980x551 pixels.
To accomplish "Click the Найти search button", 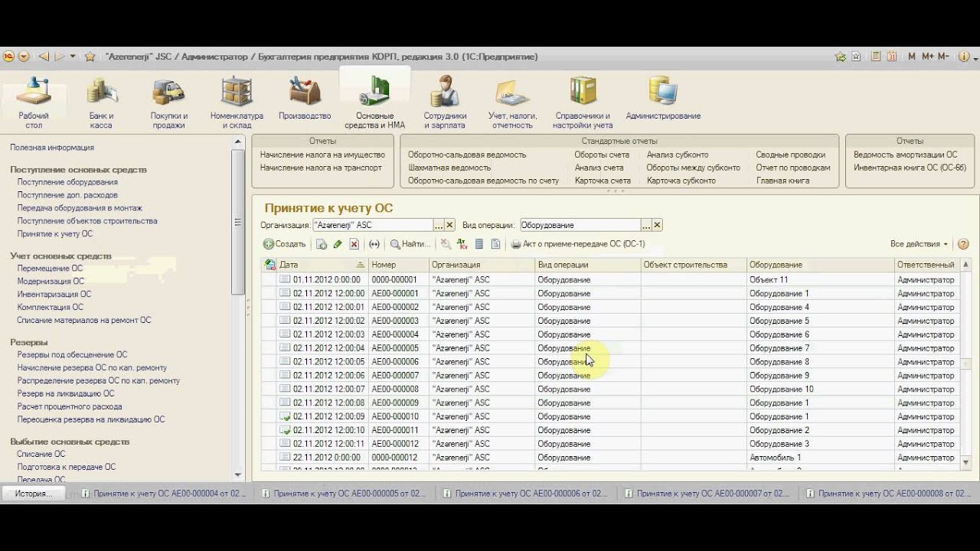I will pos(410,244).
